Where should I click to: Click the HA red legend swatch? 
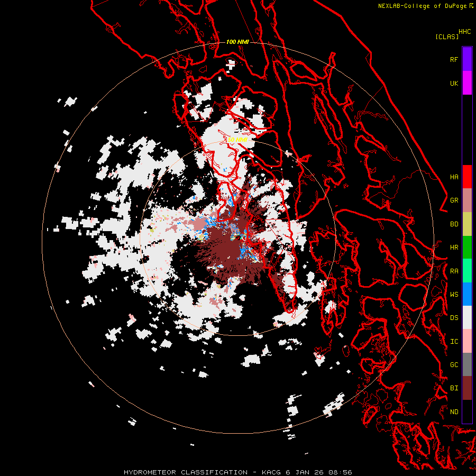click(467, 177)
